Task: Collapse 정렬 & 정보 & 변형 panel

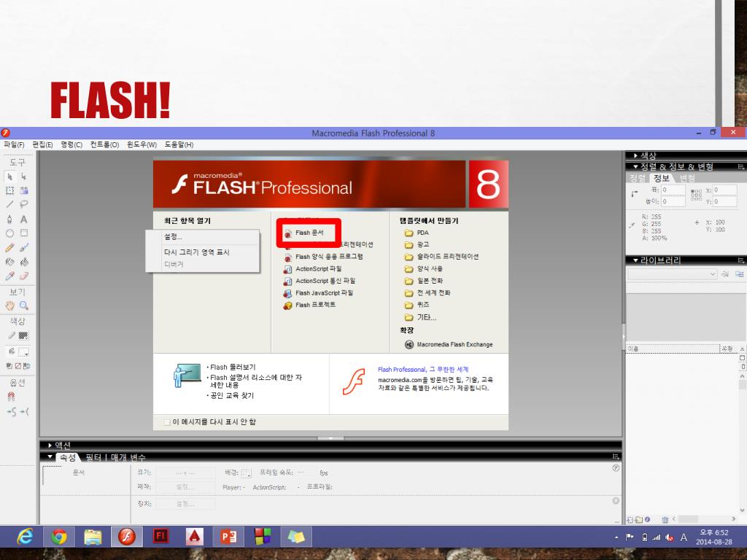Action: click(635, 167)
